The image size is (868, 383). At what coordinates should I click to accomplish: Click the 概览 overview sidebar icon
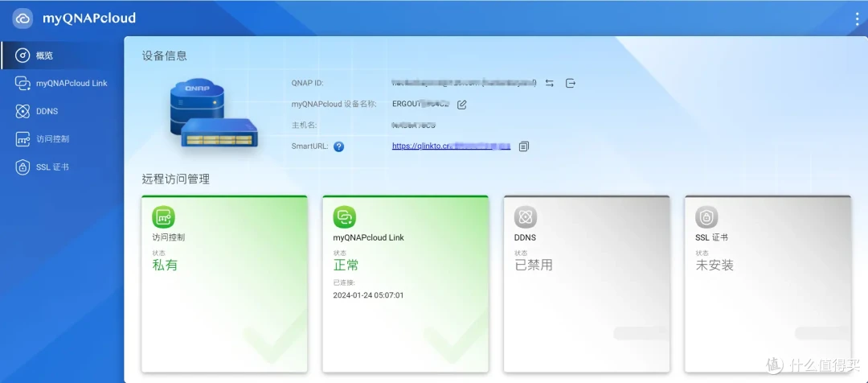[23, 56]
